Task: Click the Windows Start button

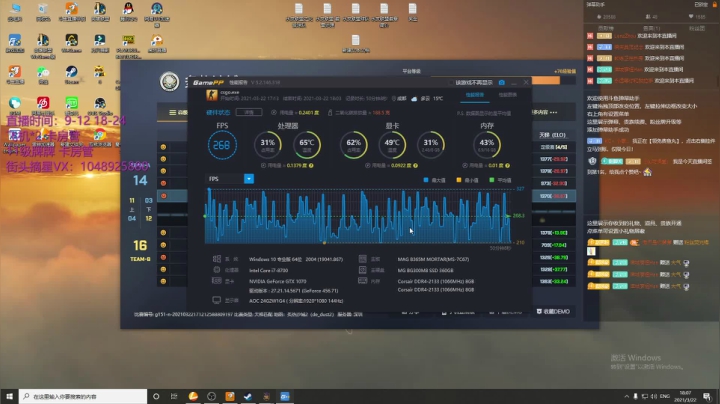Action: 9,396
